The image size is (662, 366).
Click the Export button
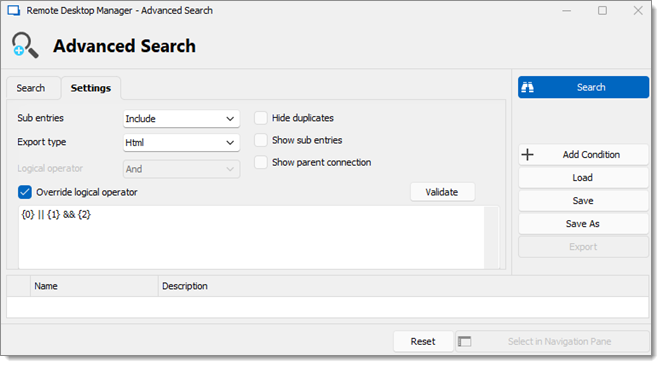[583, 247]
